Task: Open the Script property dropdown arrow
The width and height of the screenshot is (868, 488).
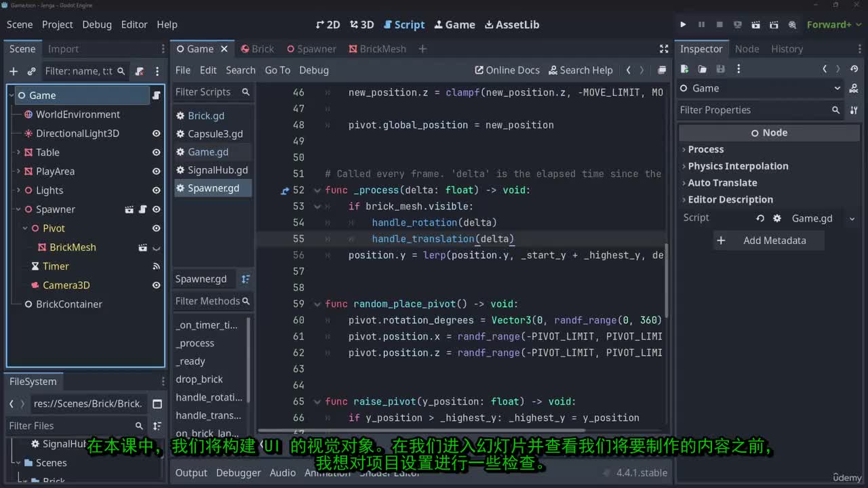Action: pos(852,218)
